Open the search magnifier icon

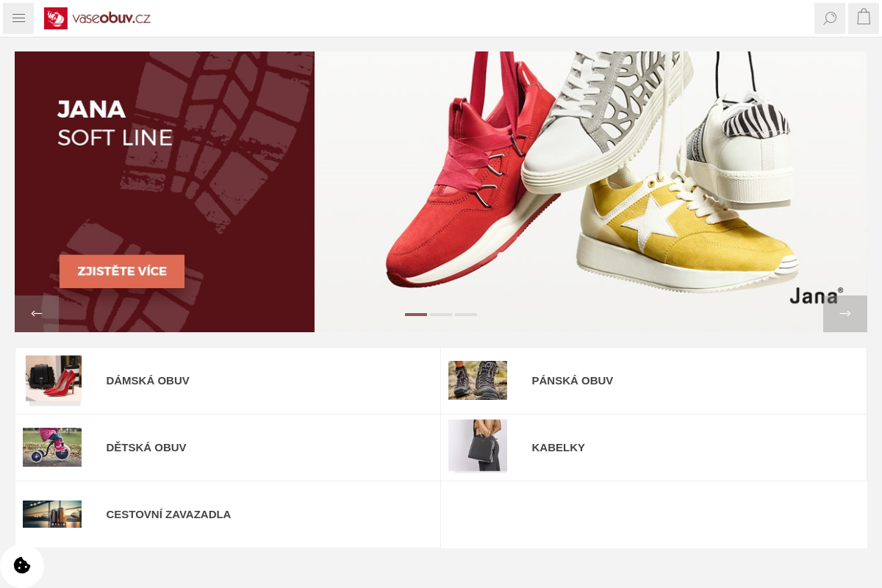click(x=830, y=18)
